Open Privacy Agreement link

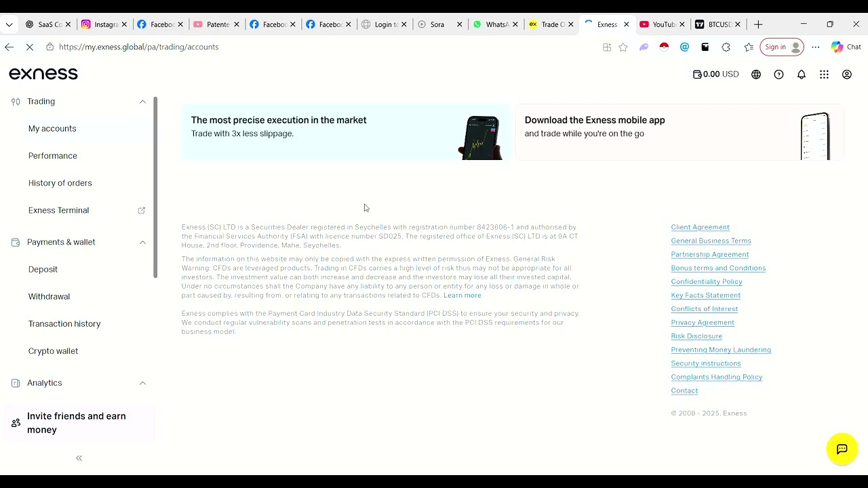coord(703,323)
